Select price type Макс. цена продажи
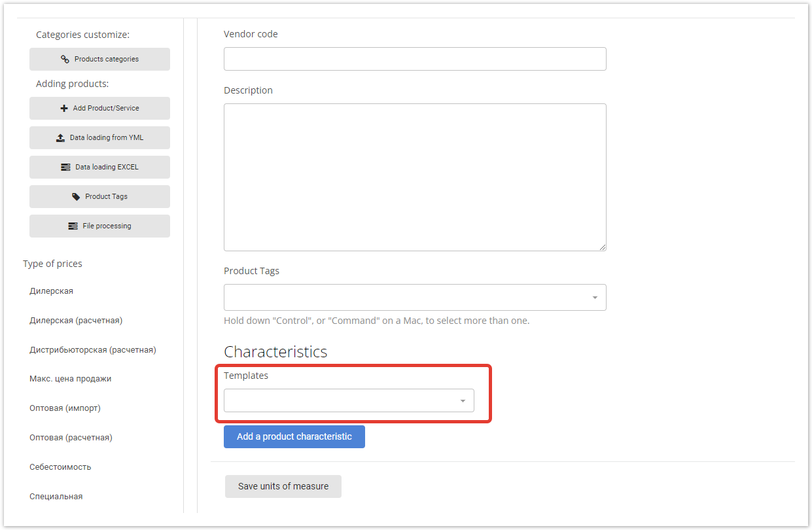 pos(71,378)
